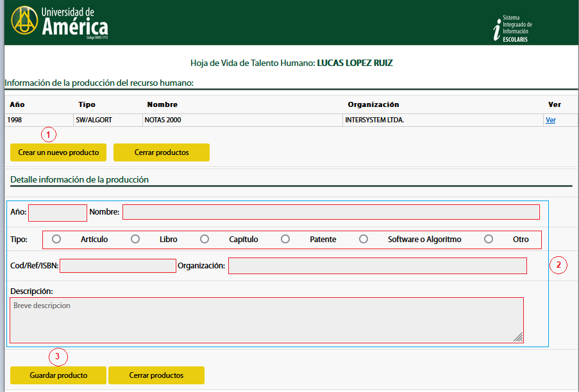Click Crear un nuevo producto button
Screen dimensions: 579x392
(x=58, y=152)
